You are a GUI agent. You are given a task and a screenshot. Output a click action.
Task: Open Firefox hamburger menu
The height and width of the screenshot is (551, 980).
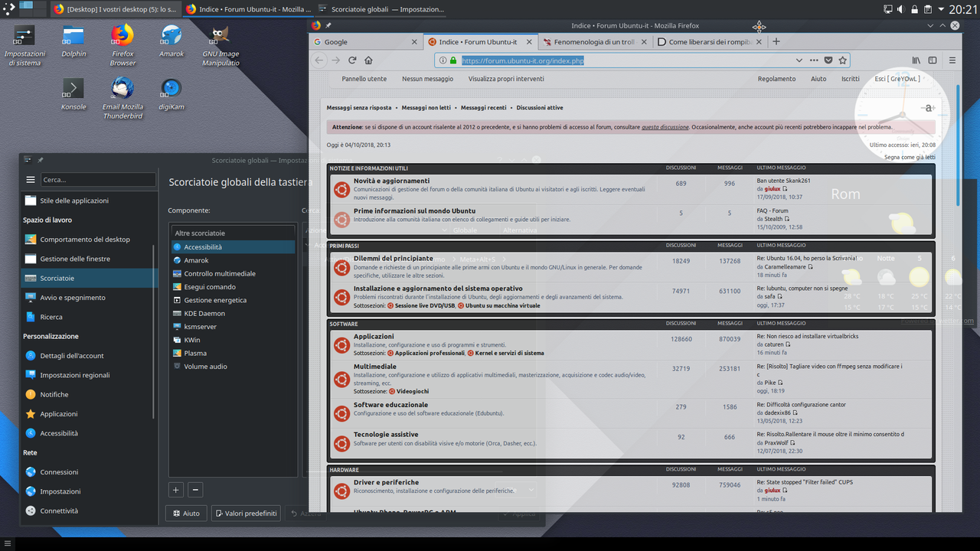952,60
